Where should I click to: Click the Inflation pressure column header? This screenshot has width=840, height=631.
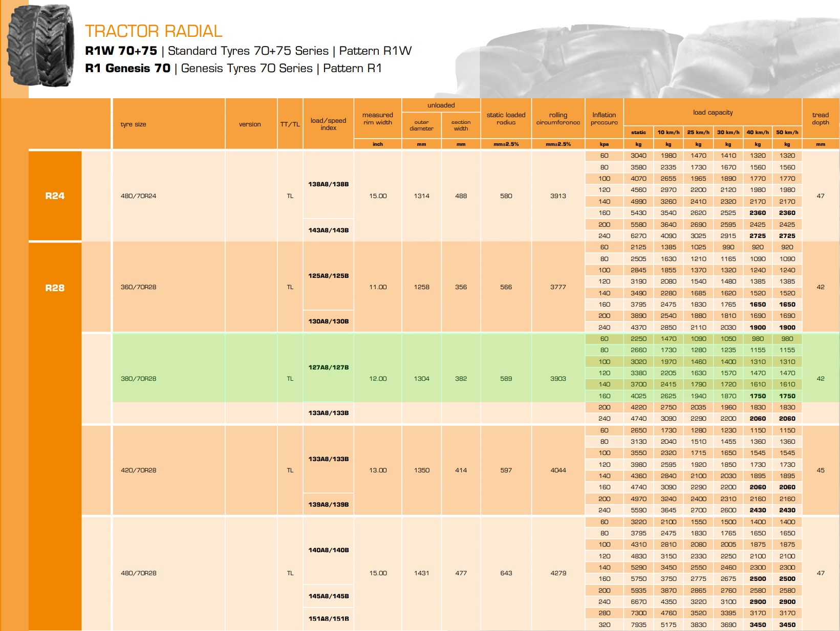[604, 119]
